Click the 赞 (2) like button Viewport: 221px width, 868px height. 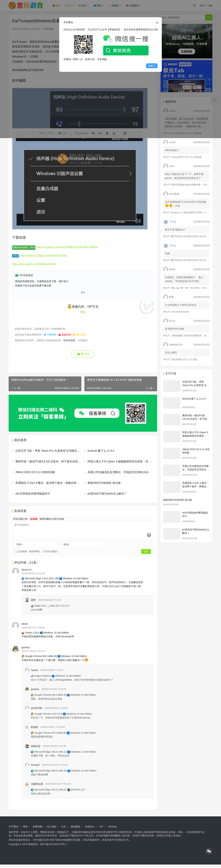83,354
